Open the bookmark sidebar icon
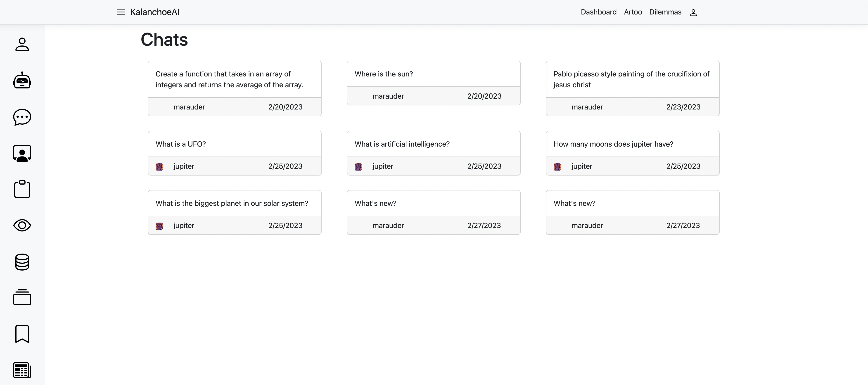Viewport: 868px width, 385px height. [22, 334]
